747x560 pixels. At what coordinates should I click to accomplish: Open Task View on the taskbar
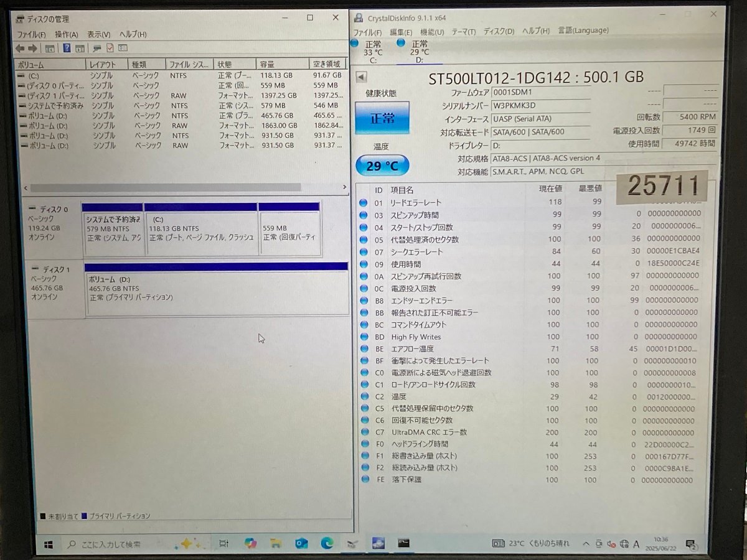tap(223, 544)
